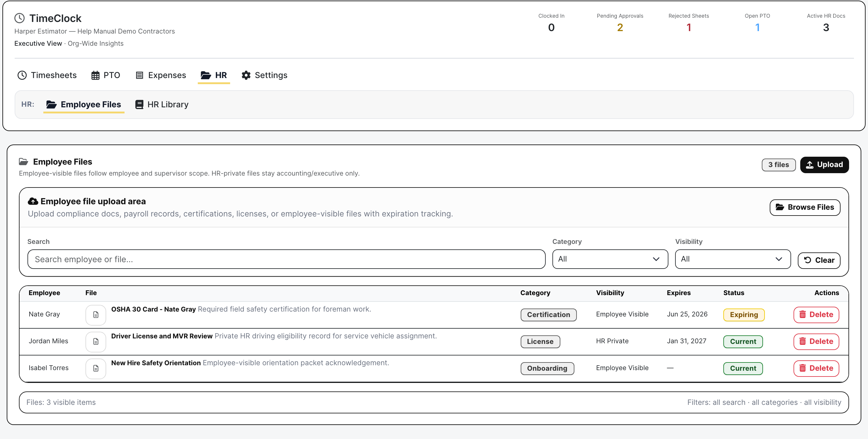Select the HR tab
Image resolution: width=868 pixels, height=439 pixels.
point(214,75)
